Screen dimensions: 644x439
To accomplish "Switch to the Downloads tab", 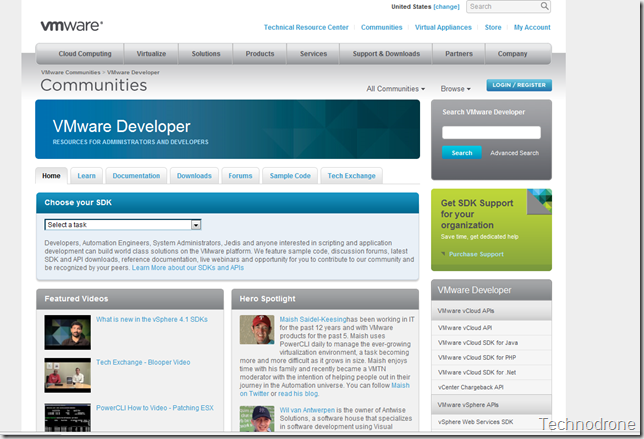I will (194, 176).
